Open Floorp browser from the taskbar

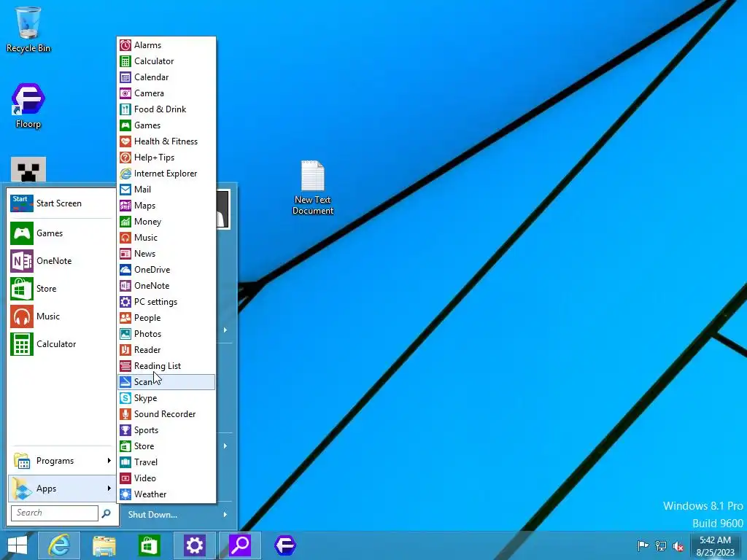285,545
